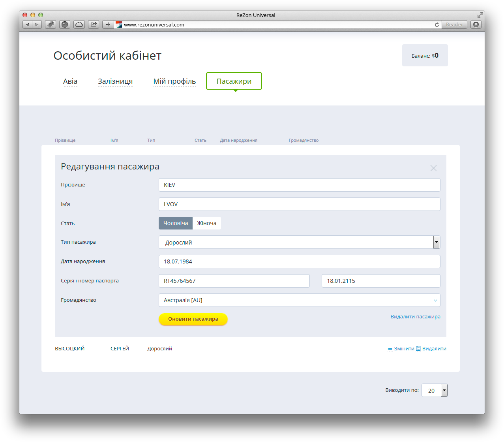Close the passenger editing panel
Viewport: 504px width, 442px height.
click(433, 168)
